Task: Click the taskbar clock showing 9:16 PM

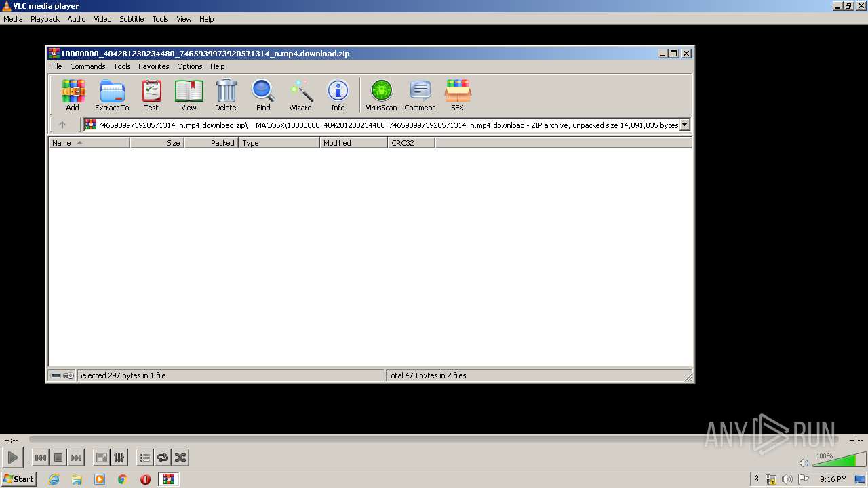Action: pos(833,479)
